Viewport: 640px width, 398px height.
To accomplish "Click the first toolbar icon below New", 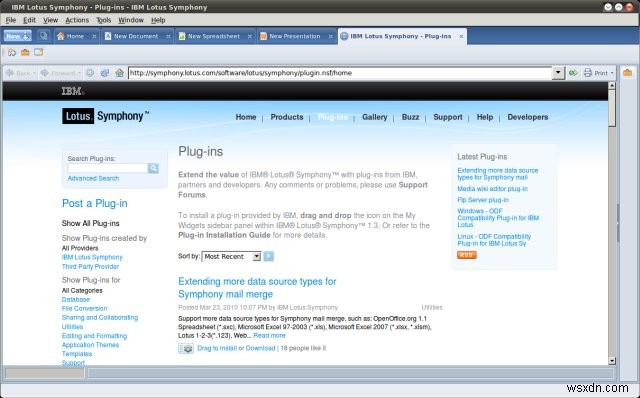I will coord(12,52).
